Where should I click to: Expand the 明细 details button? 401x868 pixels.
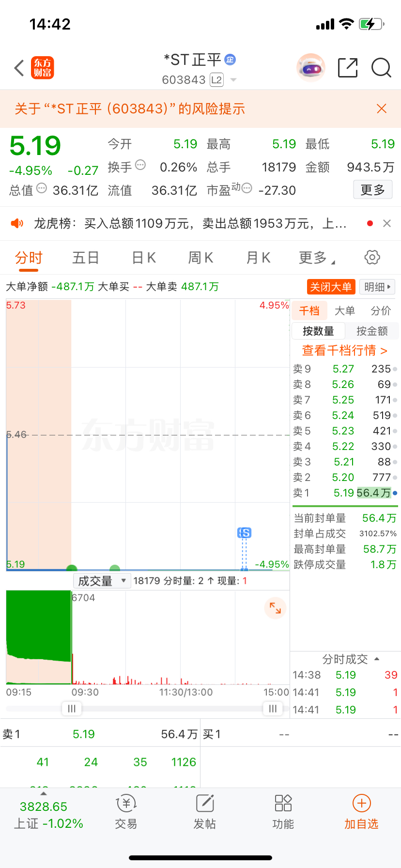(377, 287)
